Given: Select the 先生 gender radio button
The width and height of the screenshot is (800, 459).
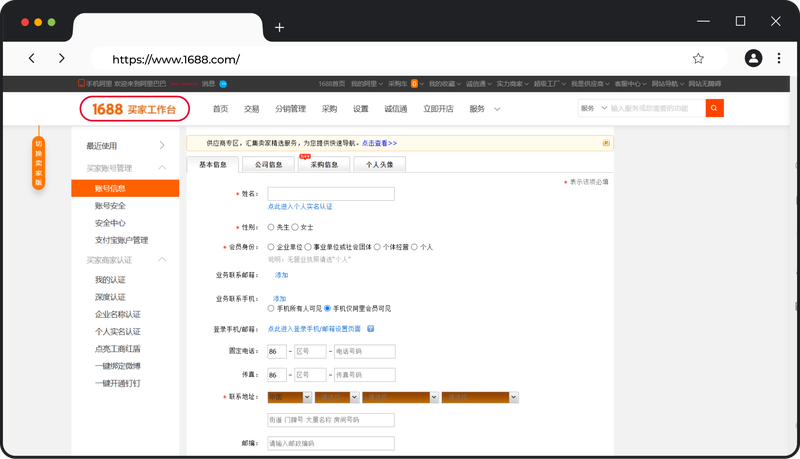Looking at the screenshot, I should pyautogui.click(x=271, y=227).
